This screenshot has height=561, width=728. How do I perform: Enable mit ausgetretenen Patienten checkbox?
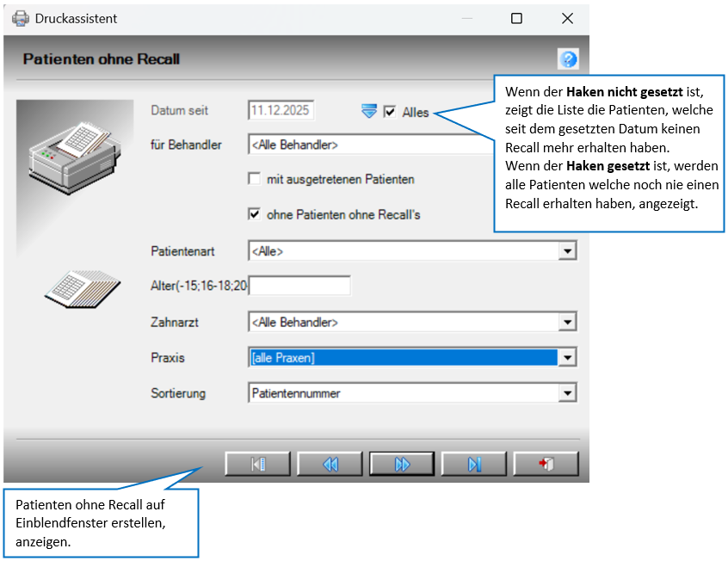254,179
